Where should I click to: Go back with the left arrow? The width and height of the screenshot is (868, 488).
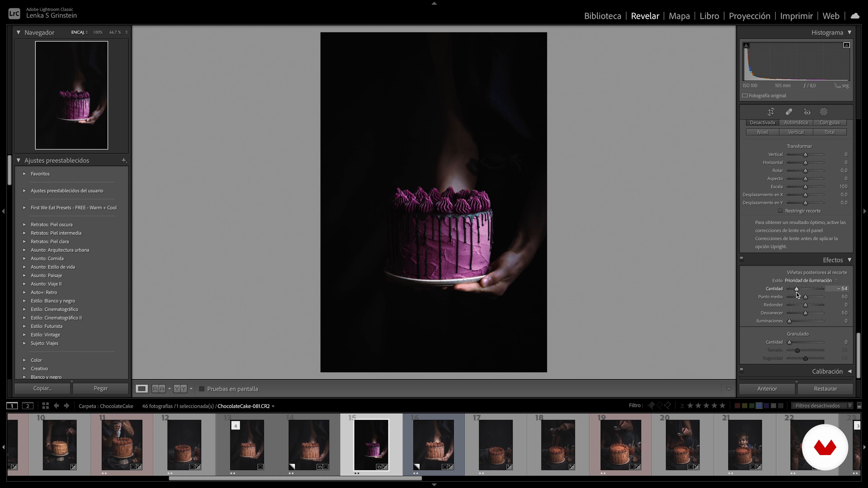coord(56,406)
